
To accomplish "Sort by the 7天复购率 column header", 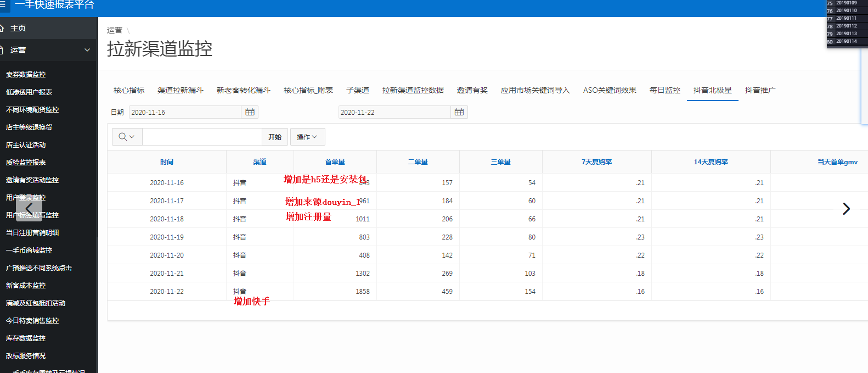I will 597,162.
